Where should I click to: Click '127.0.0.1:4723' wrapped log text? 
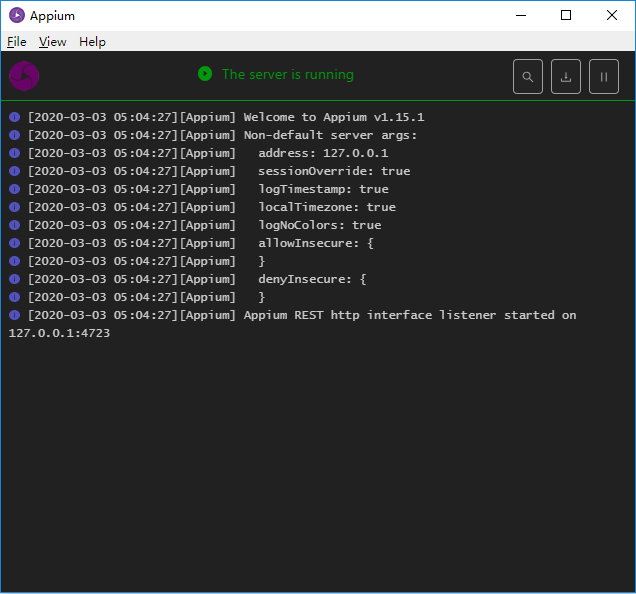pyautogui.click(x=59, y=333)
